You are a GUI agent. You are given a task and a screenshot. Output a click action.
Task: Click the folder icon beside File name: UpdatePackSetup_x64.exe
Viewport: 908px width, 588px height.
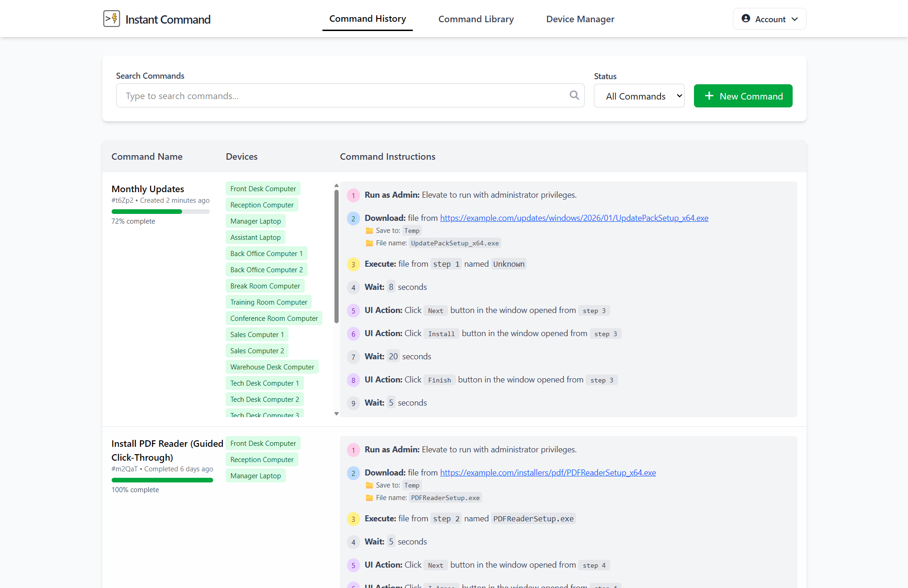(369, 243)
